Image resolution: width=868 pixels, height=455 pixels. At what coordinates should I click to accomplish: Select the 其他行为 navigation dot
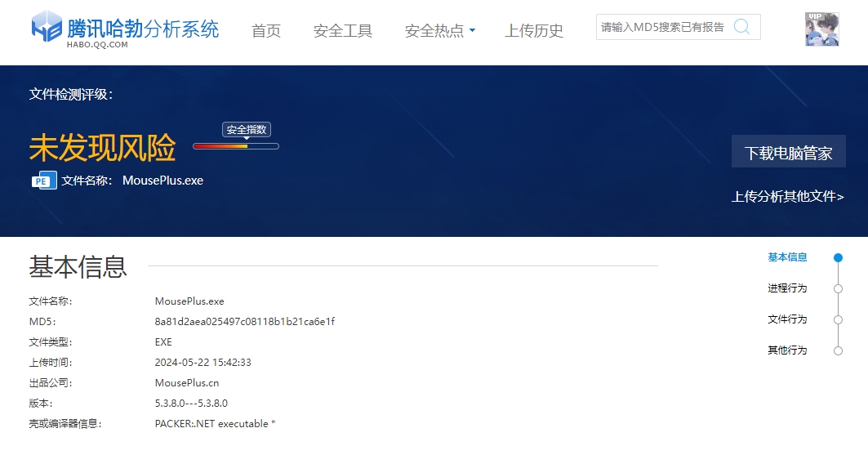838,350
